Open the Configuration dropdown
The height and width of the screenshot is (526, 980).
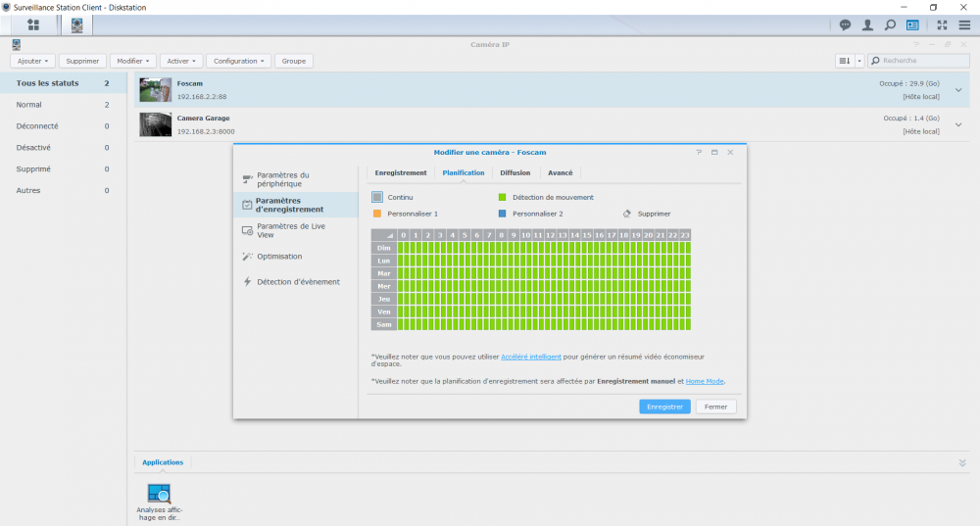click(238, 61)
